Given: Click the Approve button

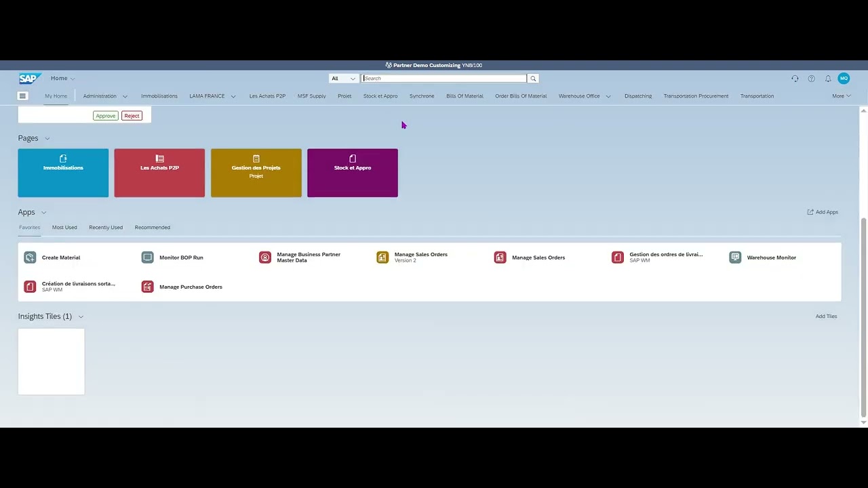Looking at the screenshot, I should [106, 116].
